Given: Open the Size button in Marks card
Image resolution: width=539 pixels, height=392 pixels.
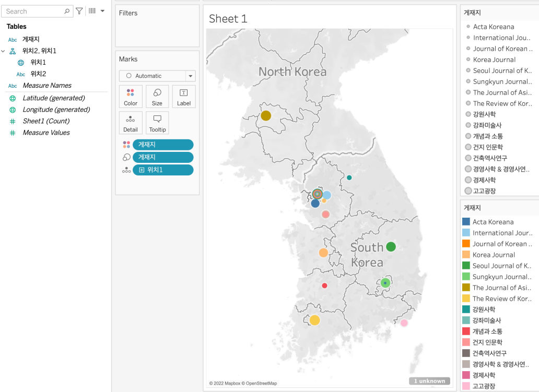Looking at the screenshot, I should [157, 97].
